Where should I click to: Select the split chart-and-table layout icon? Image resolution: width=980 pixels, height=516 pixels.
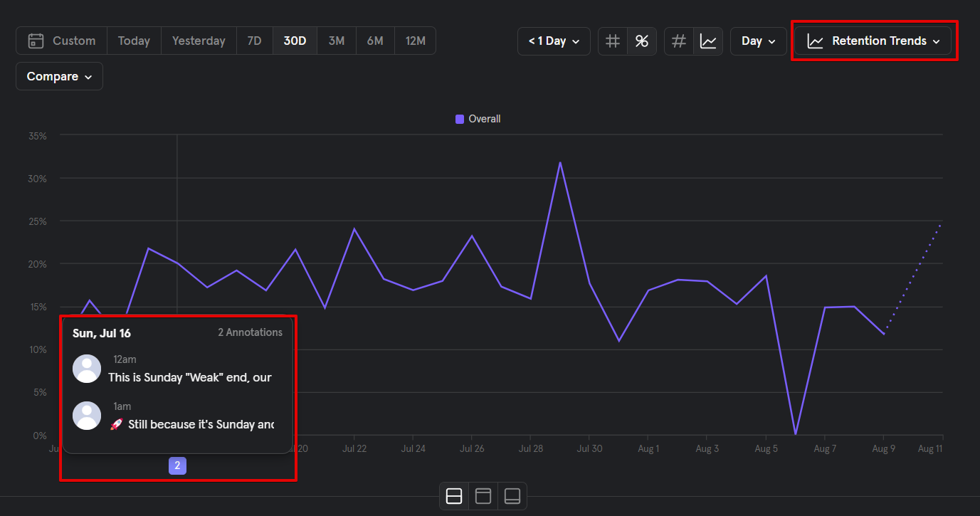[454, 496]
